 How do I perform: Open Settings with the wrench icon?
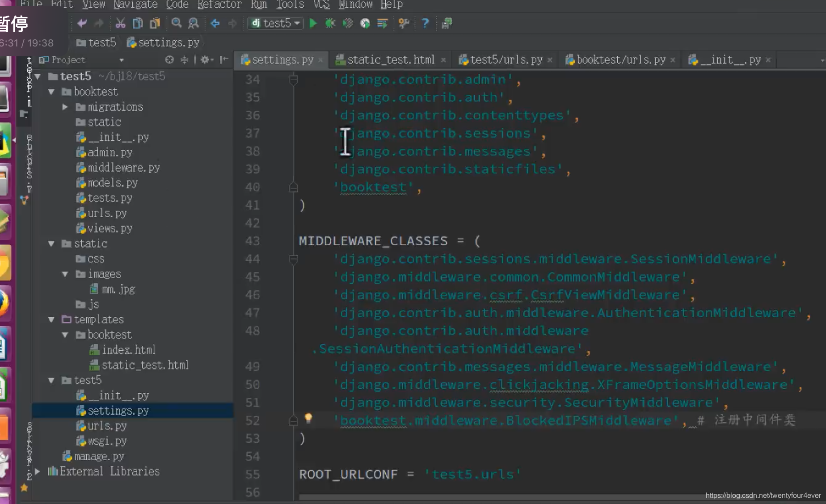click(x=404, y=23)
